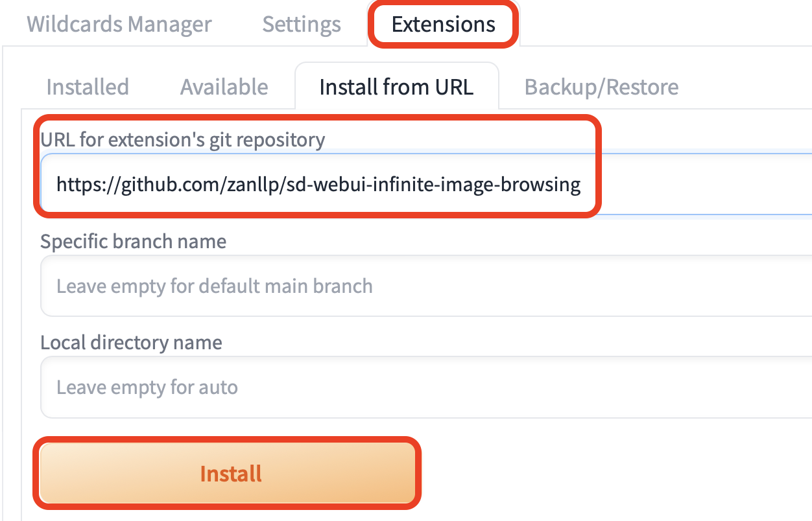Install the sd-webui-infinite-image-browsing extension
The width and height of the screenshot is (812, 521).
(229, 474)
